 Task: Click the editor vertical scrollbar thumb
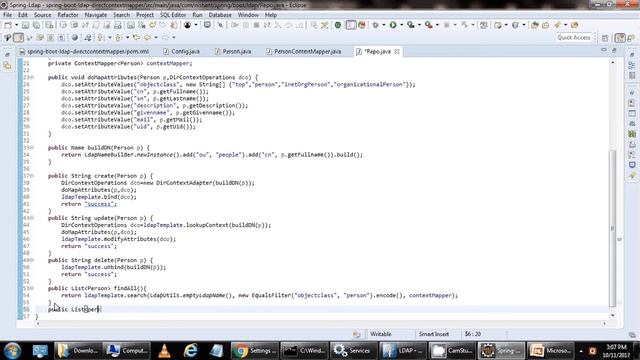[612, 229]
